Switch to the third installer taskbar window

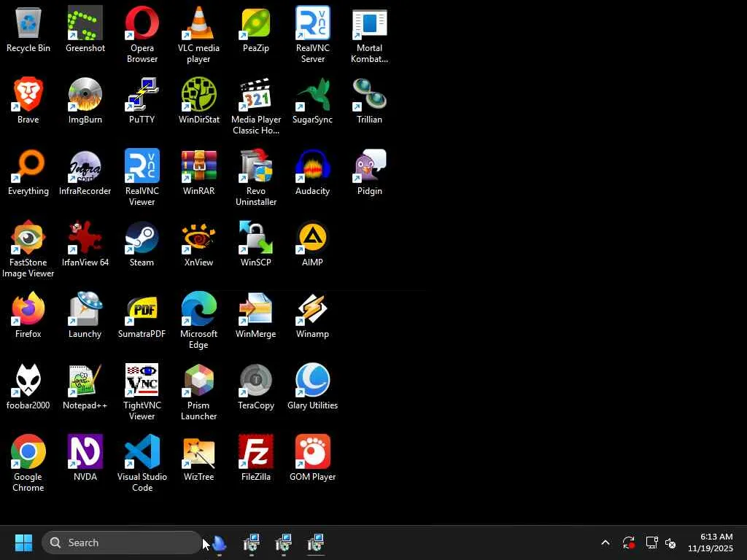315,542
